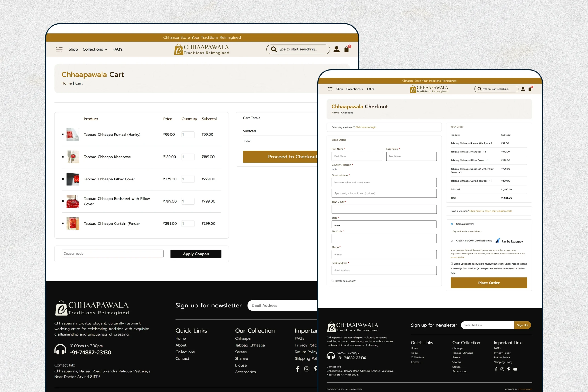The width and height of the screenshot is (588, 392).
Task: Select the Cash on Delivery payment option
Action: pos(452,224)
